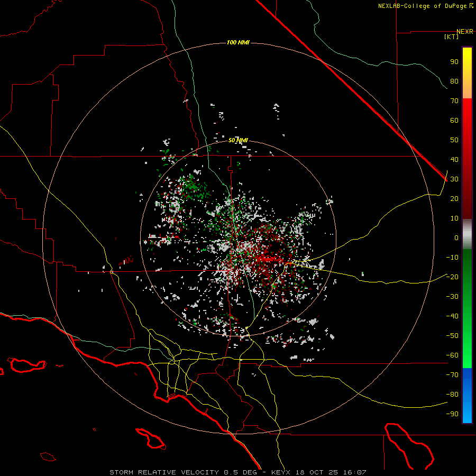The image size is (476, 476).
Task: Click the -20 value on velocity scale
Action: tap(452, 277)
